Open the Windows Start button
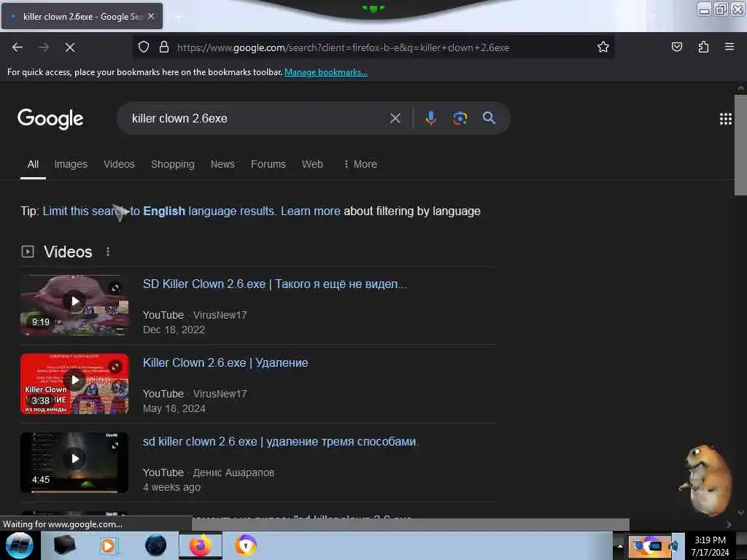Image resolution: width=747 pixels, height=560 pixels. point(19,545)
